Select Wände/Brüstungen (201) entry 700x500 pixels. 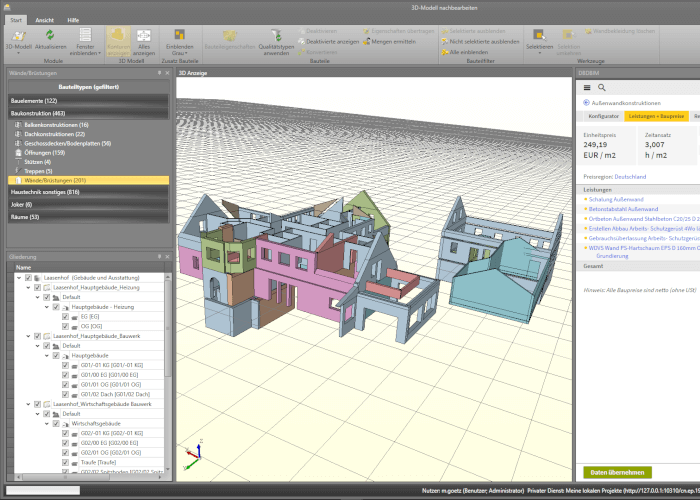[x=88, y=180]
